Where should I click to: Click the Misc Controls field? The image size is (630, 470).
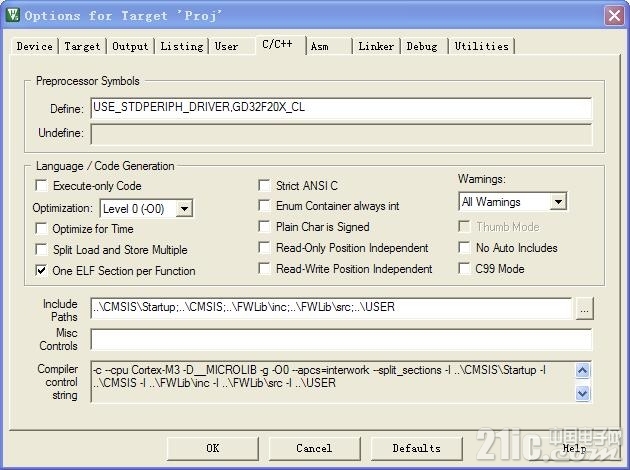(341, 339)
